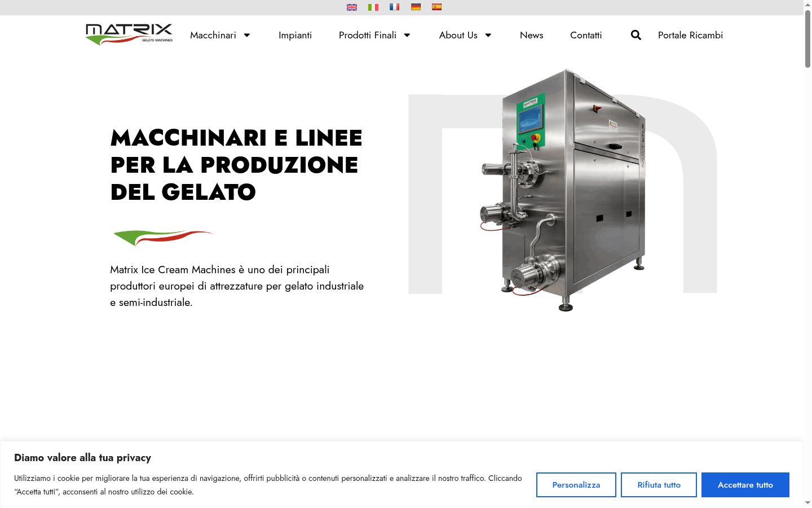Open the Contatti page
Image resolution: width=812 pixels, height=508 pixels.
click(x=586, y=35)
